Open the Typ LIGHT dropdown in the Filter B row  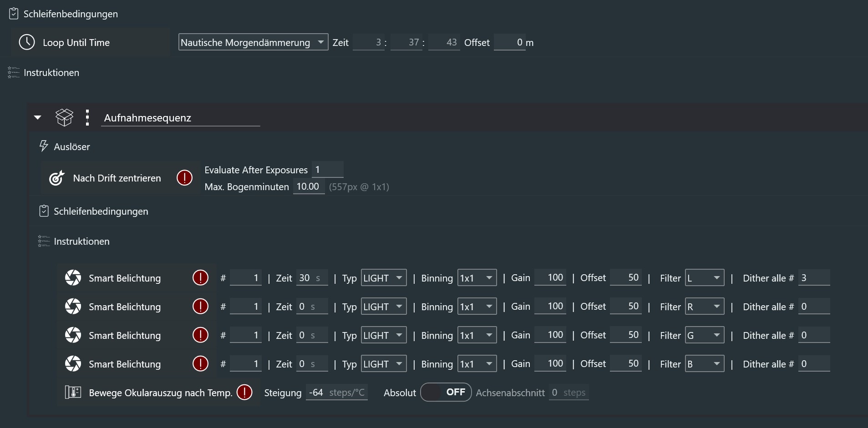(x=384, y=363)
